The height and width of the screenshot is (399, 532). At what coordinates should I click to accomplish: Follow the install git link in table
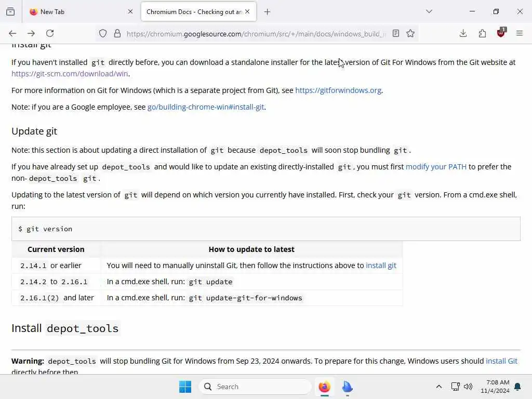pyautogui.click(x=381, y=265)
